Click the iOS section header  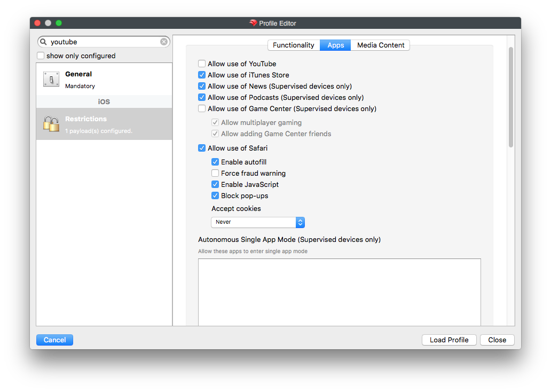click(x=104, y=101)
